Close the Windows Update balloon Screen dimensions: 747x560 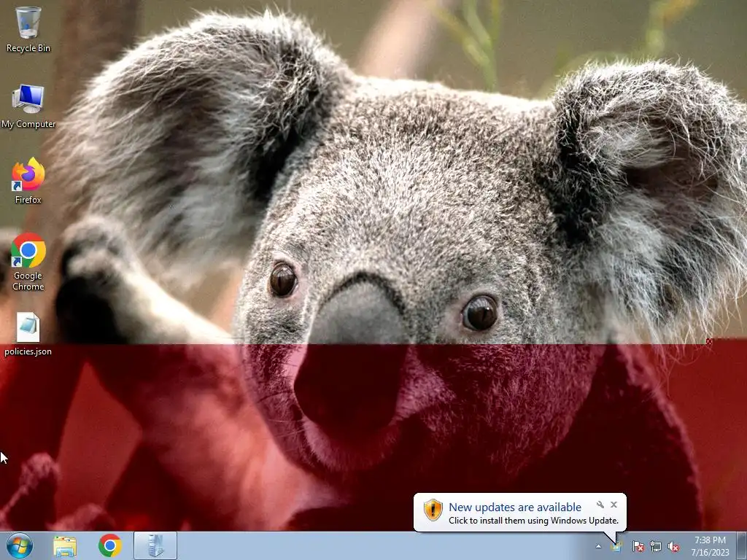click(x=614, y=505)
